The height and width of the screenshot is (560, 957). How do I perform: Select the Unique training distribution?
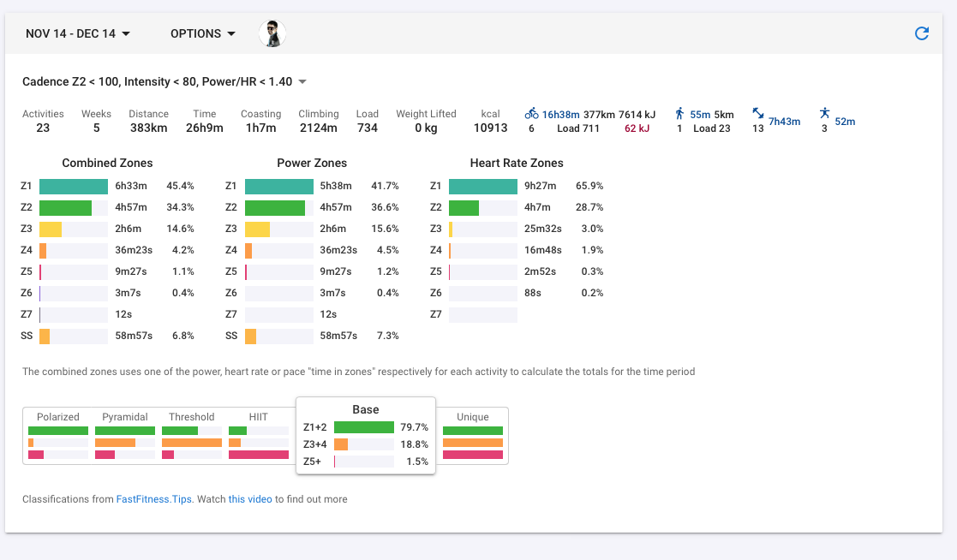[x=472, y=436]
